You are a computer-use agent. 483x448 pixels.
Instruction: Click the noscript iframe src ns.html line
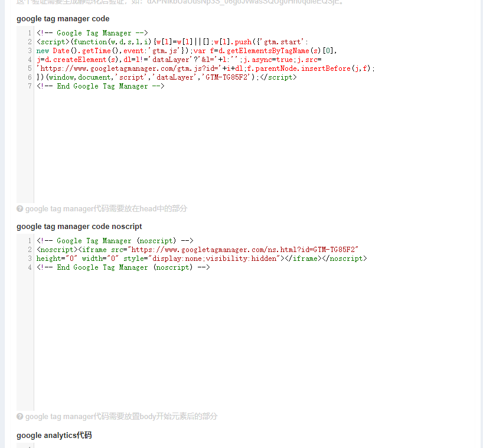click(x=197, y=250)
